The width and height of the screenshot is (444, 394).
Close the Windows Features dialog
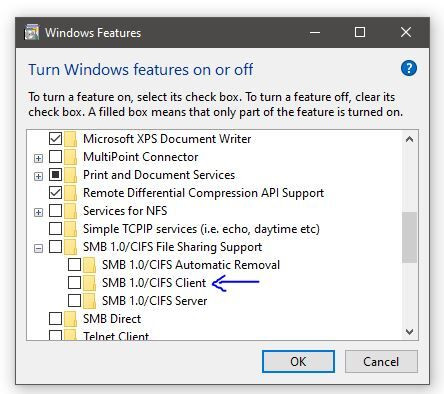point(406,32)
